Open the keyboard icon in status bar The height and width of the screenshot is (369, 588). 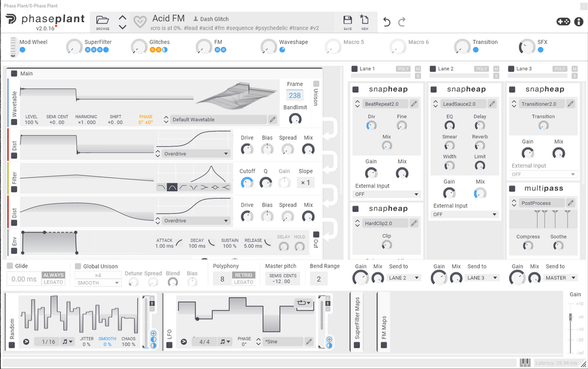pyautogui.click(x=525, y=363)
